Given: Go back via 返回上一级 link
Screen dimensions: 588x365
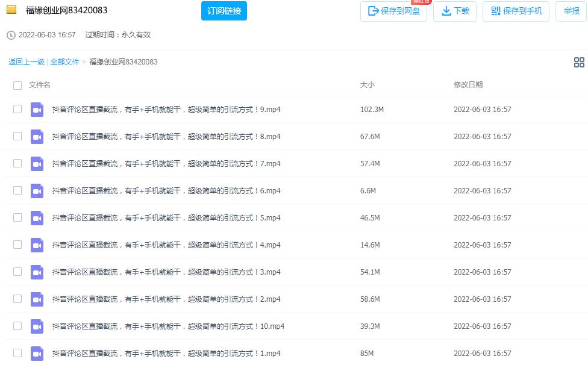Looking at the screenshot, I should 27,62.
